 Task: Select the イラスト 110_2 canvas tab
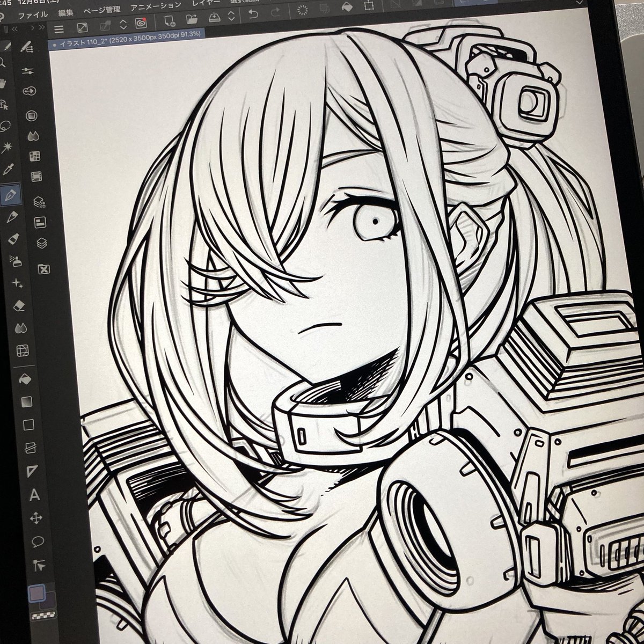[x=128, y=39]
